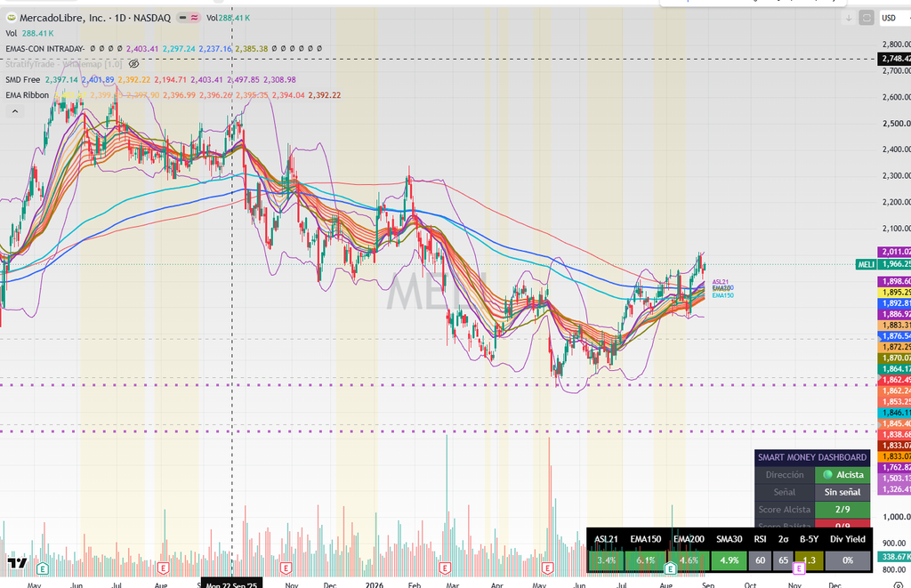This screenshot has width=911, height=588.
Task: Select the StratifyTrade - Whalemap [1.0] legend
Action: coord(64,64)
